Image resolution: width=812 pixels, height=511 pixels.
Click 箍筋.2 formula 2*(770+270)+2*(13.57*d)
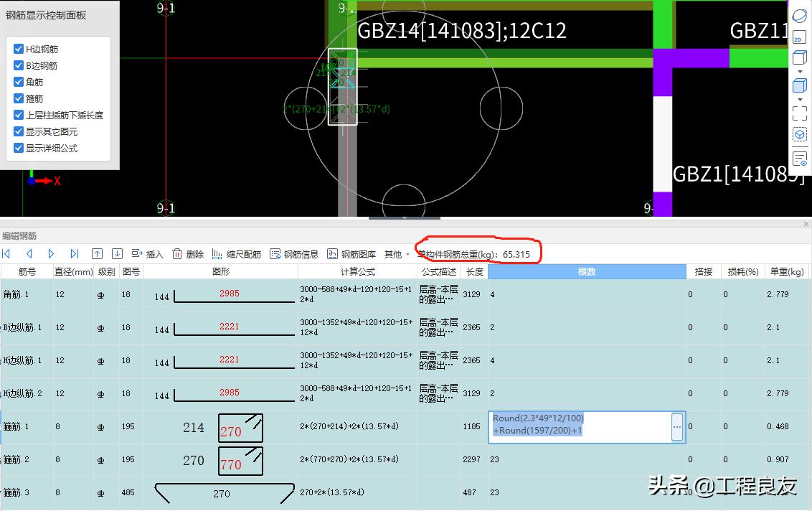349,459
